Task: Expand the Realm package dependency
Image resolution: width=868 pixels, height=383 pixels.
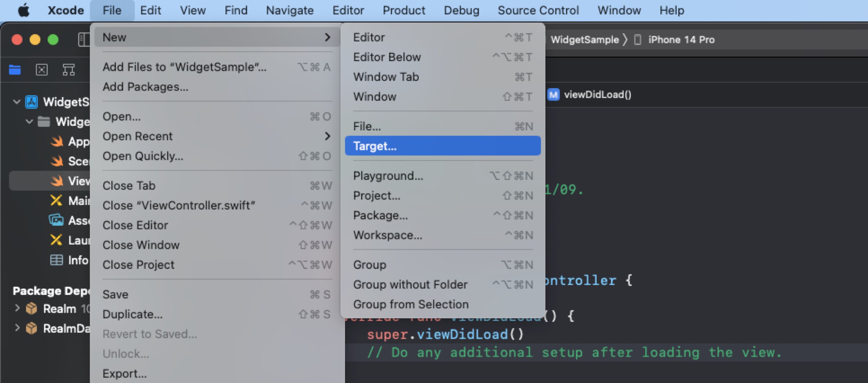Action: click(x=17, y=308)
